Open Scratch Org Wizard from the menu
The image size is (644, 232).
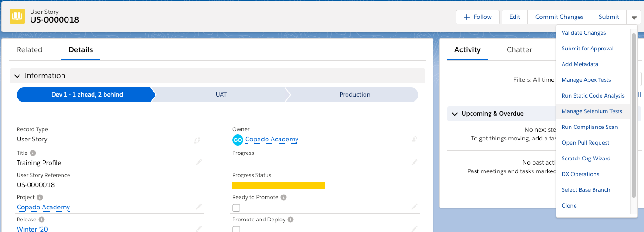tap(593, 159)
